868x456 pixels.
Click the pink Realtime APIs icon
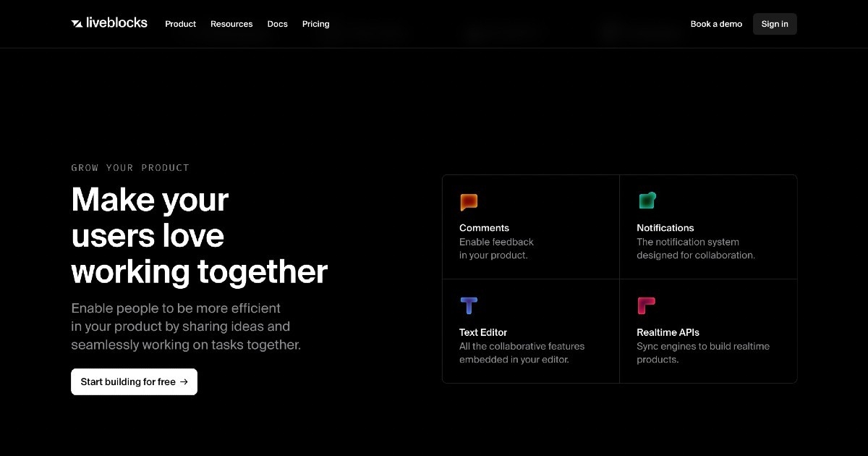tap(646, 305)
